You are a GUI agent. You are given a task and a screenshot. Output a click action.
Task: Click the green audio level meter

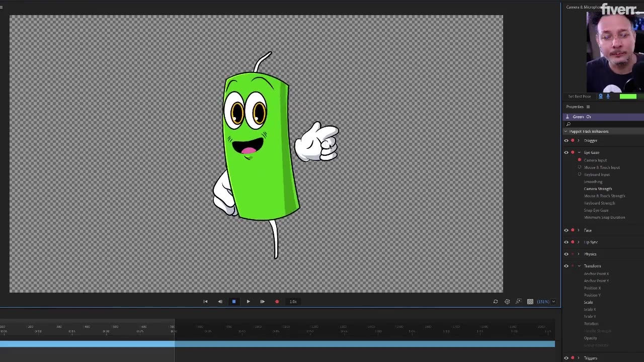(x=628, y=97)
